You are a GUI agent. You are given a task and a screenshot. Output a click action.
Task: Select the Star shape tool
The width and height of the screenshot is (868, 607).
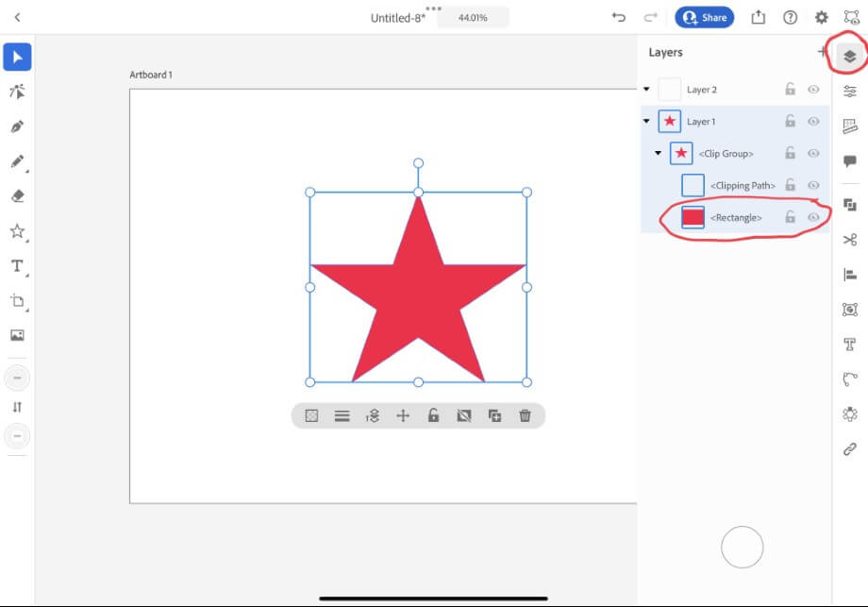pyautogui.click(x=17, y=231)
